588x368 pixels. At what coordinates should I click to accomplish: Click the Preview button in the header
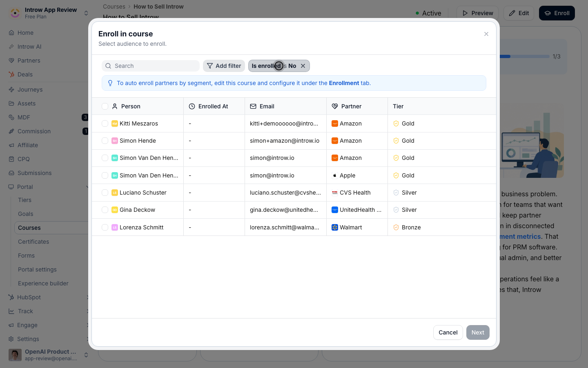(x=477, y=13)
